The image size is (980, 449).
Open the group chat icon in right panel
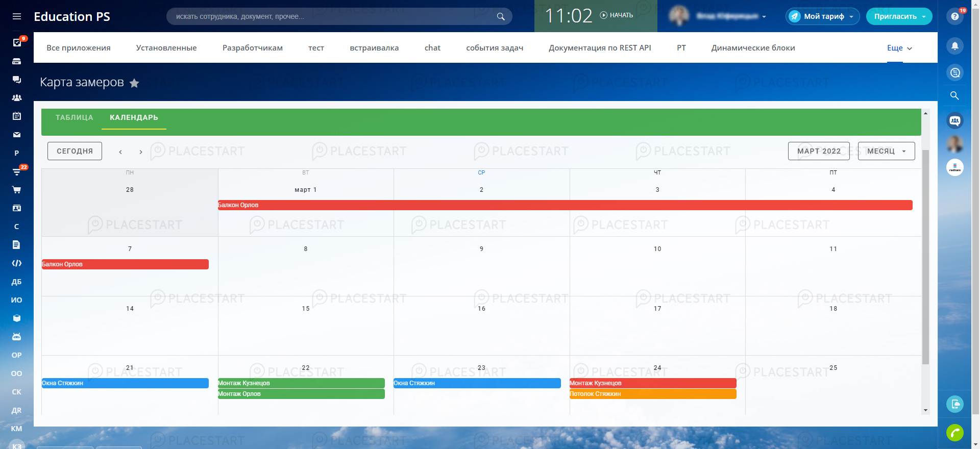[955, 120]
